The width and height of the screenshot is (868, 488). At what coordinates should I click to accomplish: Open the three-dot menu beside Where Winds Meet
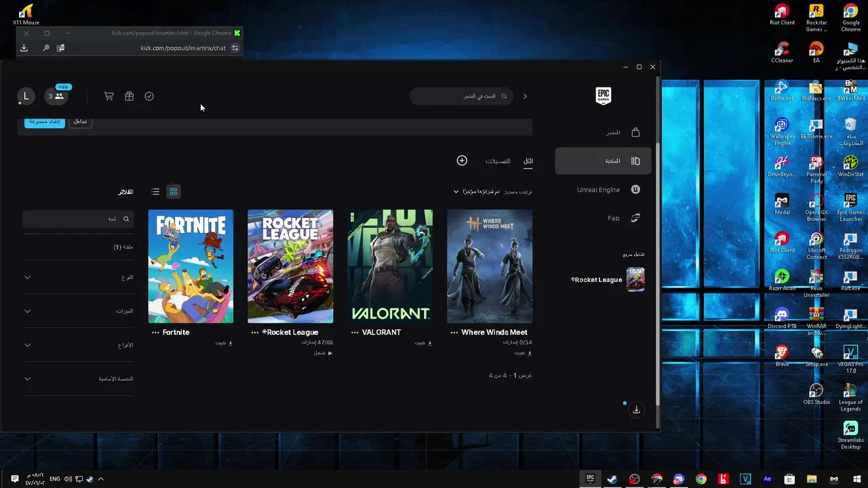454,333
